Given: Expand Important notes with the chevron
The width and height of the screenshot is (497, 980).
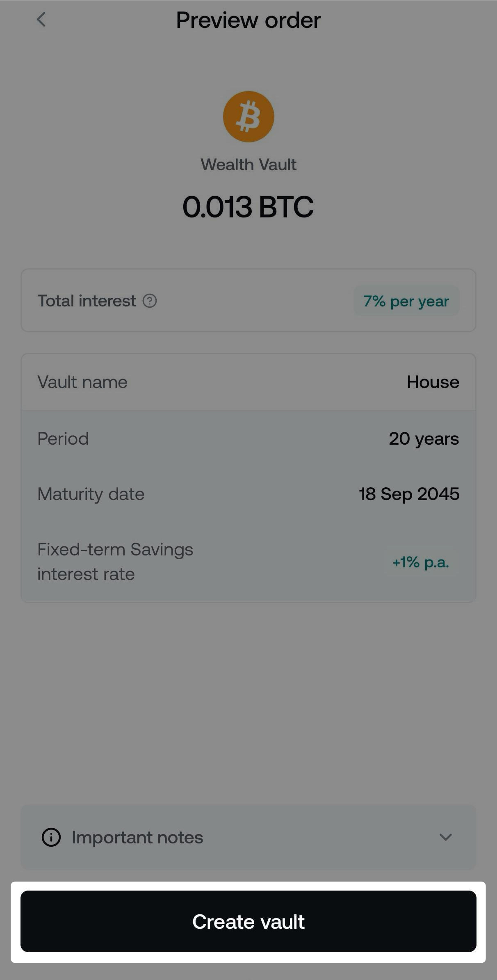Looking at the screenshot, I should [445, 837].
